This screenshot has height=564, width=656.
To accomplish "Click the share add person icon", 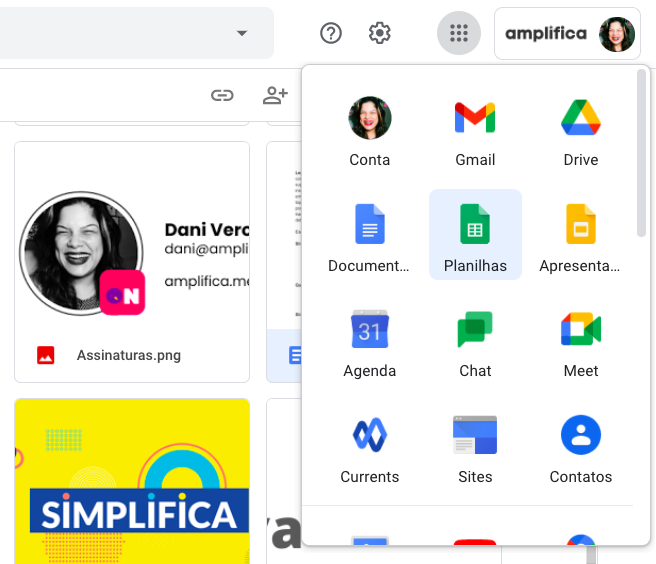I will click(275, 95).
